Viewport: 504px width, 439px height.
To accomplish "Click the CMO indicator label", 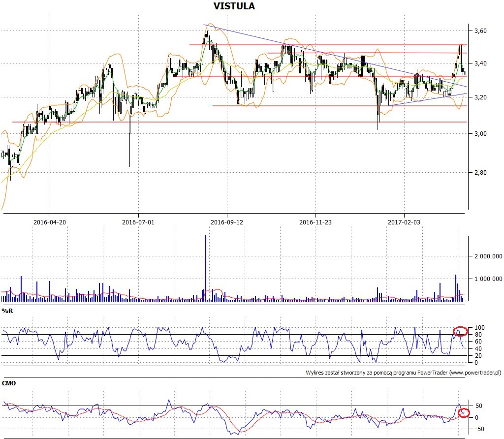I will click(x=9, y=383).
